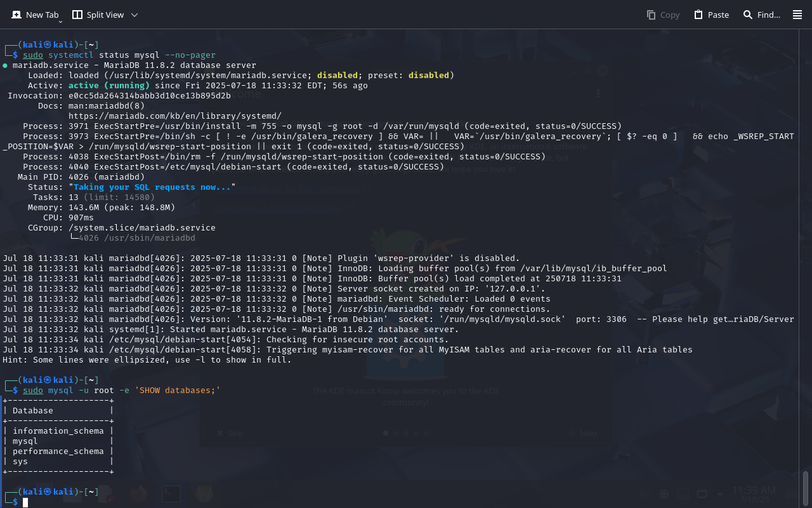Viewport: 812px width, 508px height.
Task: Expand the New Tab dropdown arrow
Action: coord(60,22)
